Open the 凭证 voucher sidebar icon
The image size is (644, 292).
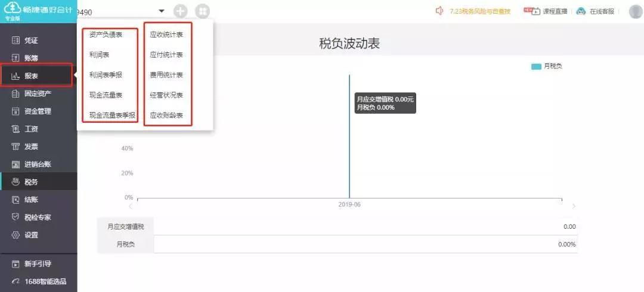pyautogui.click(x=16, y=41)
